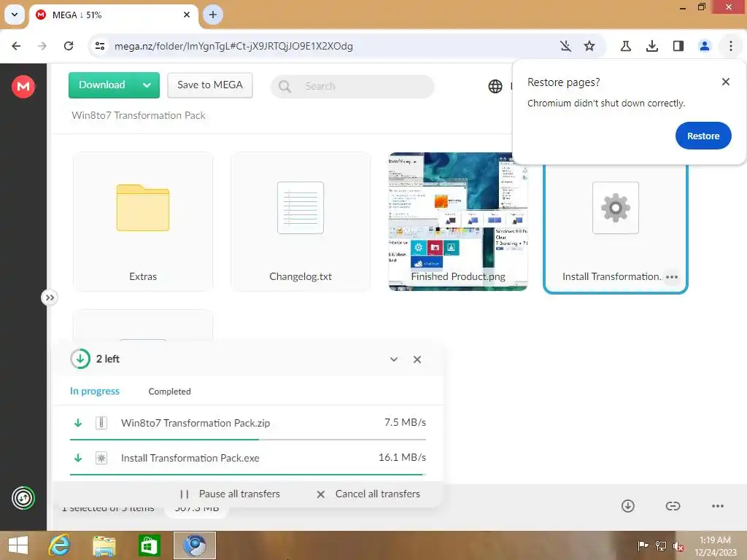
Task: Open site information icon in address bar
Action: (100, 46)
